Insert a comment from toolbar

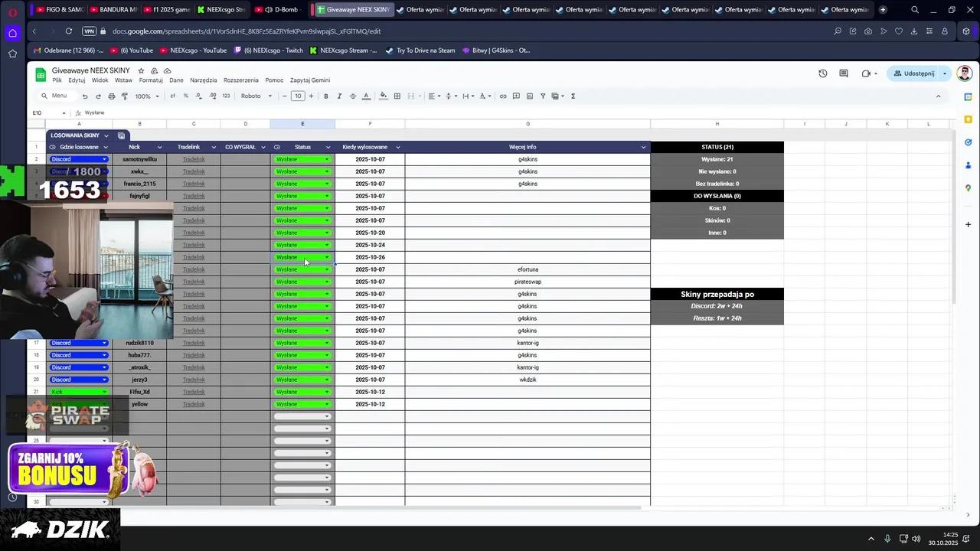pyautogui.click(x=516, y=96)
